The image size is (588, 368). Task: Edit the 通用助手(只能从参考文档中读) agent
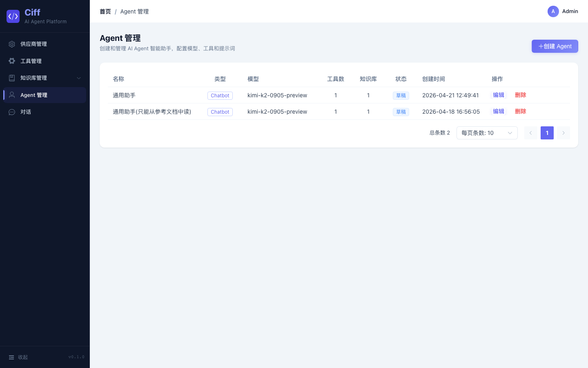coord(499,111)
